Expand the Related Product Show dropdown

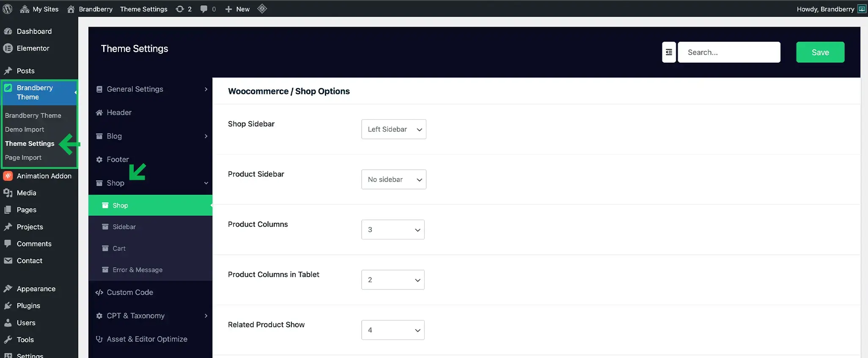(x=393, y=330)
